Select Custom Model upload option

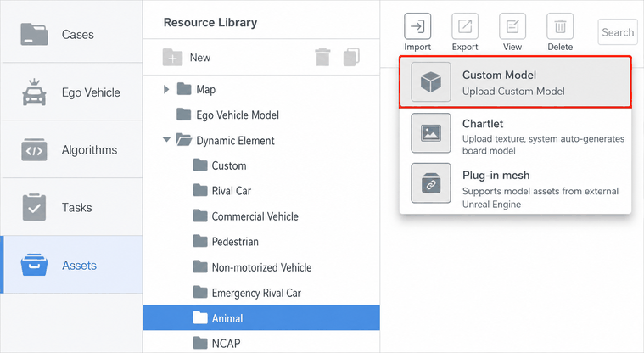tap(515, 82)
